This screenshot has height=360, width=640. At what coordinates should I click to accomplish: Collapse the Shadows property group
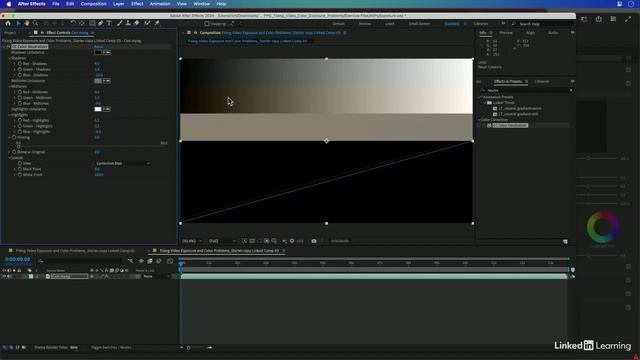tap(9, 58)
